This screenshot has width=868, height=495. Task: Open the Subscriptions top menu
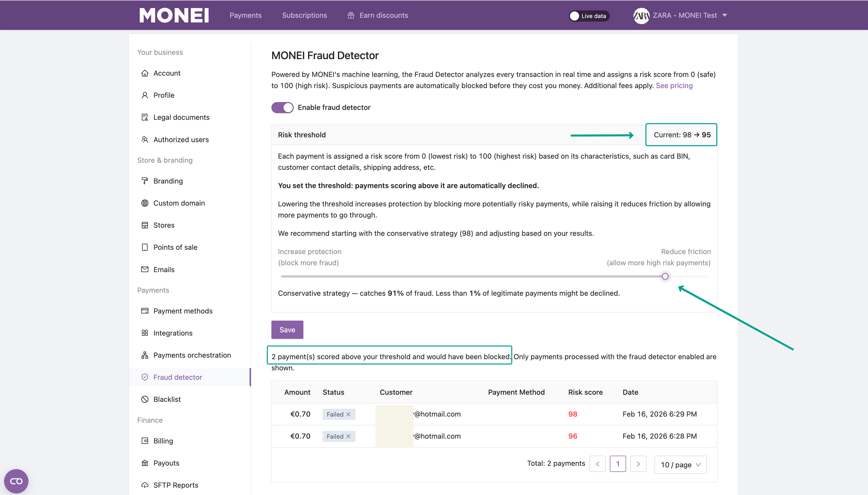[304, 15]
